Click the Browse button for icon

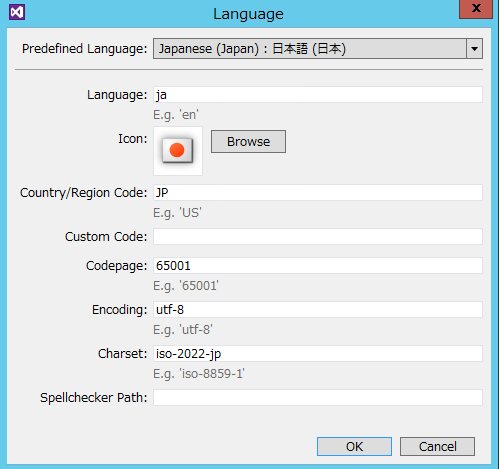pyautogui.click(x=248, y=142)
